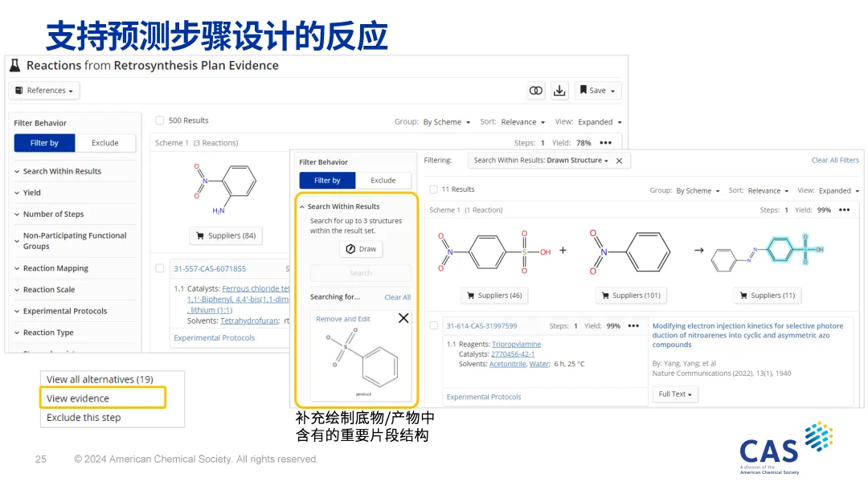Open Experimental Protocols link in background panel
The image size is (868, 490).
(x=215, y=338)
